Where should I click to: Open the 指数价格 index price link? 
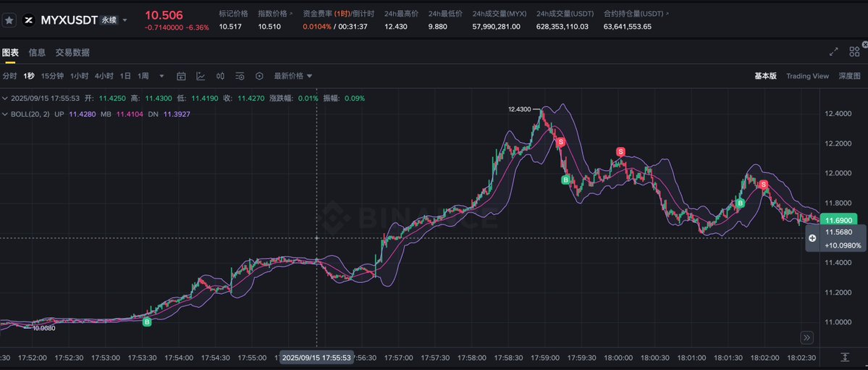pos(277,13)
